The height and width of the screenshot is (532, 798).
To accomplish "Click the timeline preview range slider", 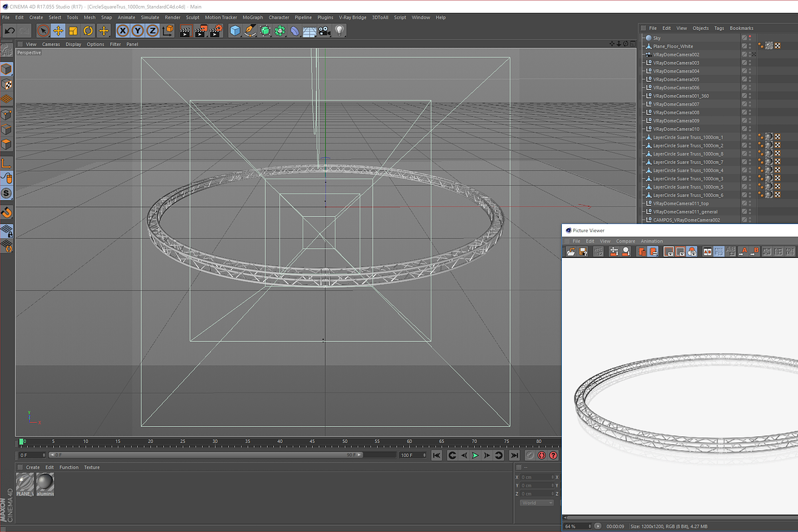I will coord(206,456).
